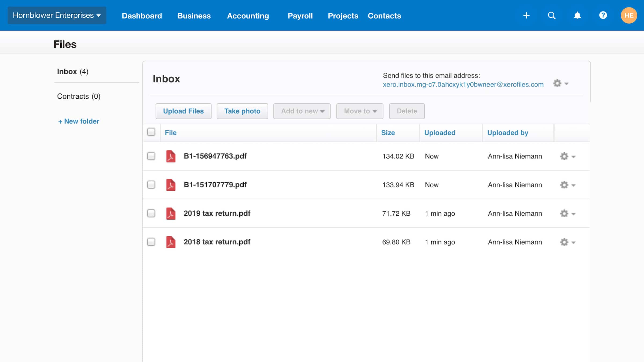Open the Accounting menu
Screen dimensions: 644x362
248,16
